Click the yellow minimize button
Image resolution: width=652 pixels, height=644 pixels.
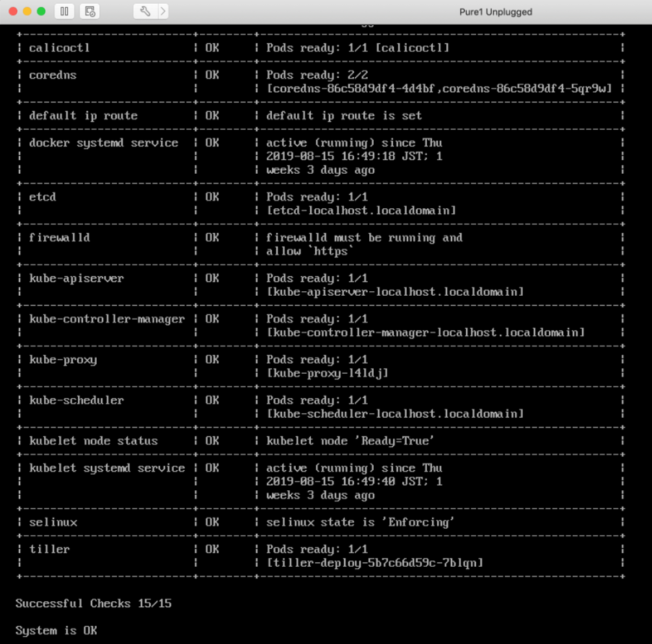click(x=27, y=11)
